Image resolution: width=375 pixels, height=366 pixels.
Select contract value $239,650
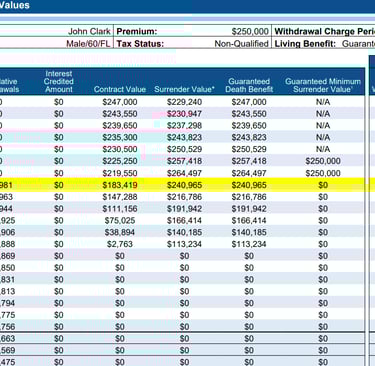(120, 126)
